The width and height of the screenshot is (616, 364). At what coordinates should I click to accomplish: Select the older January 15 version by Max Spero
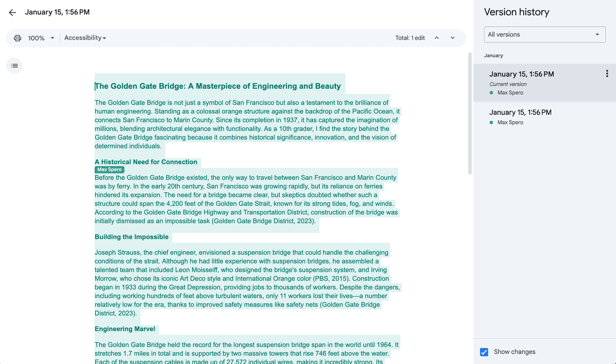click(x=521, y=112)
